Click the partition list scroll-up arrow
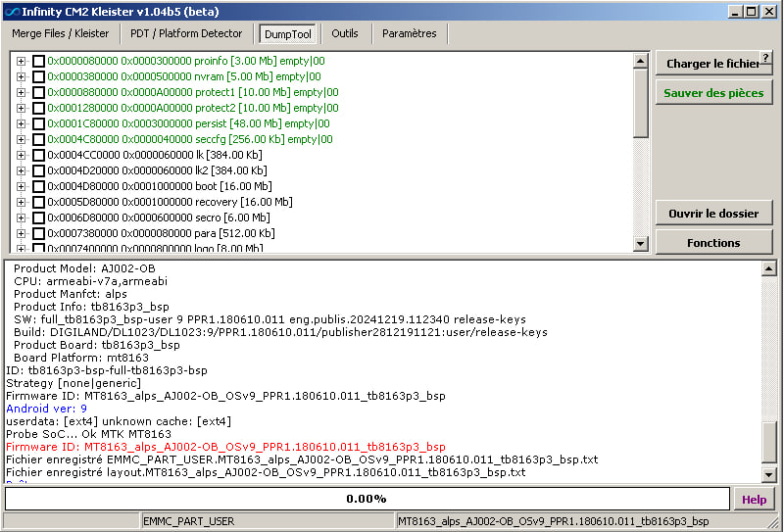Viewport: 784px width, 532px height. tap(641, 61)
